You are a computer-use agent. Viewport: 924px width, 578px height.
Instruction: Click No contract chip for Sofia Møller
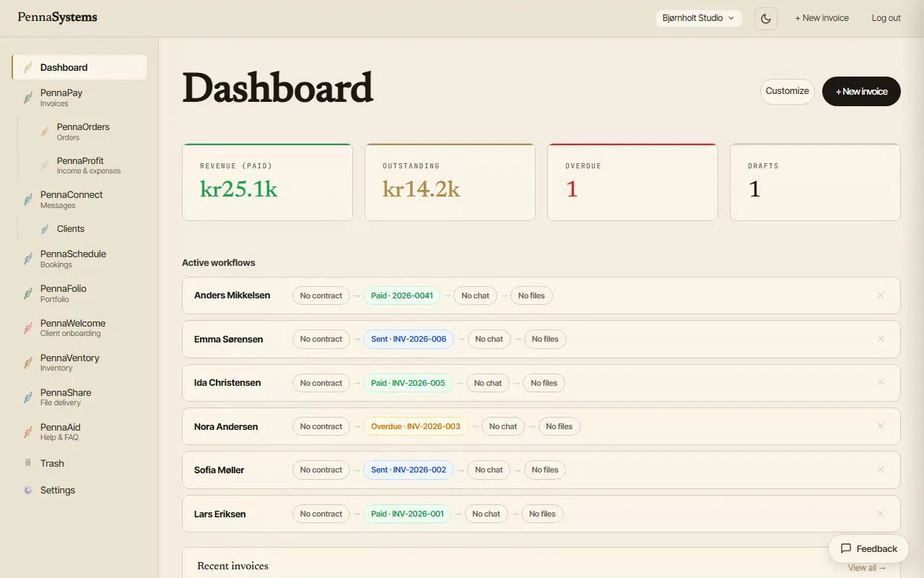point(321,470)
